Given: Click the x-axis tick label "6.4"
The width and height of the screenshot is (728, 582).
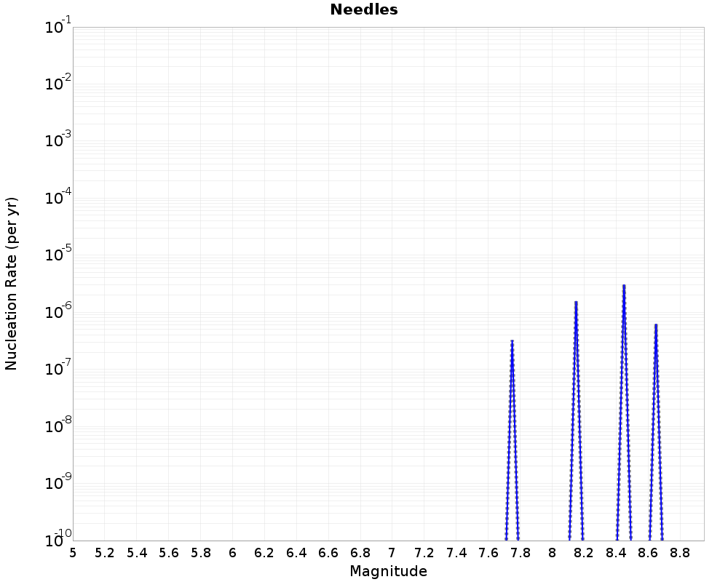Looking at the screenshot, I should point(296,553).
